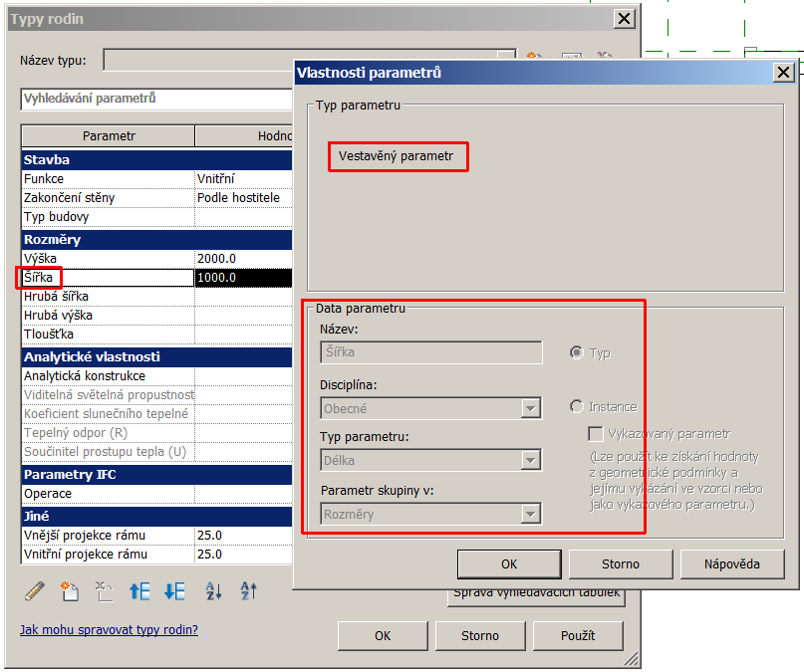Click the Název field containing Šířka

pos(430,352)
